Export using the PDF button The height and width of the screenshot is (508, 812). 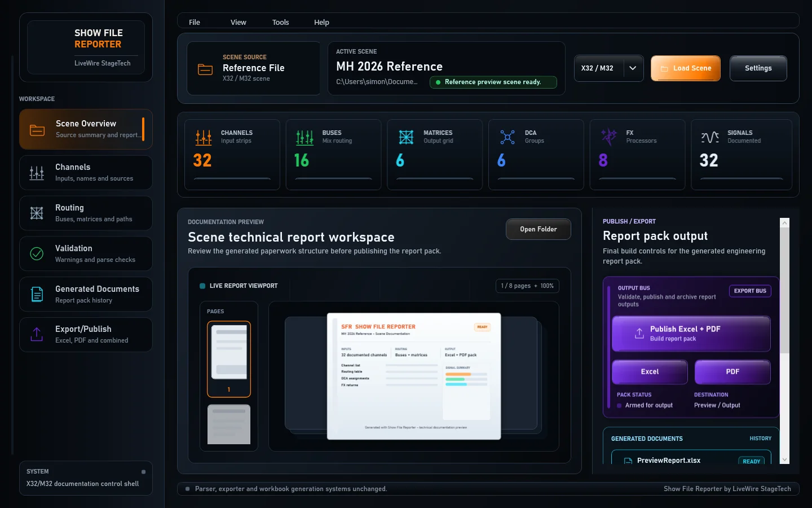coord(732,372)
